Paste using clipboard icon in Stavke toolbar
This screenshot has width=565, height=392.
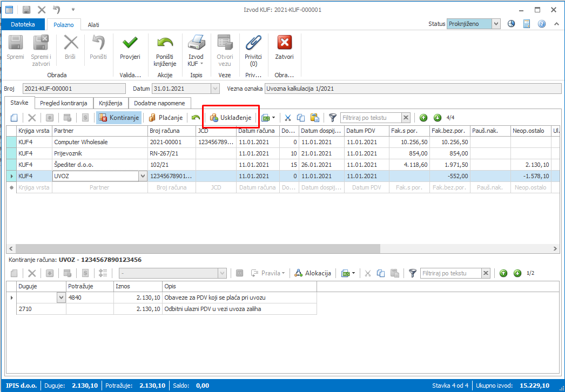coord(315,118)
